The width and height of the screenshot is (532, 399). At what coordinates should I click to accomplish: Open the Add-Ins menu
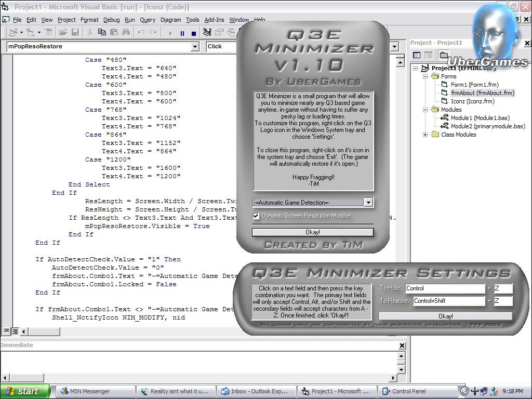(x=214, y=20)
